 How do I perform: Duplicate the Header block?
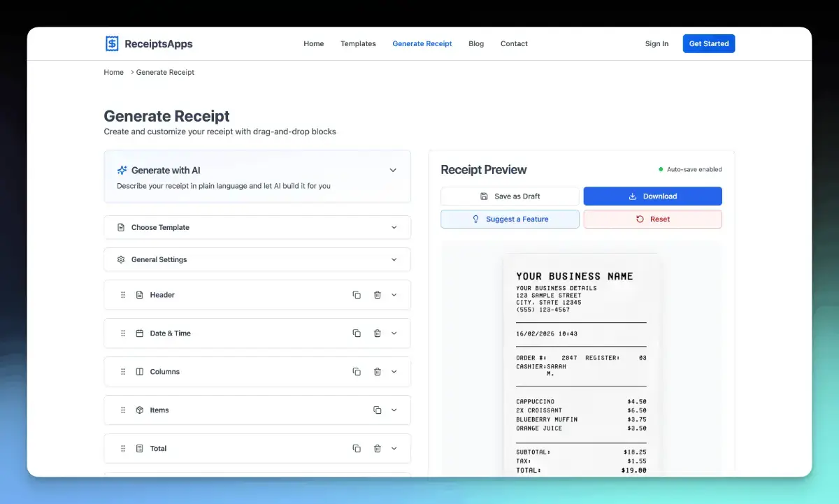click(357, 295)
